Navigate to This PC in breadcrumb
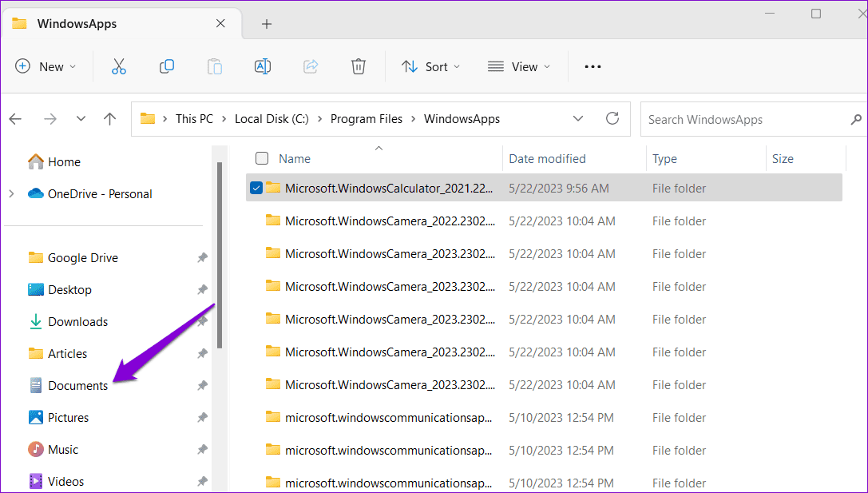This screenshot has width=868, height=493. click(194, 119)
